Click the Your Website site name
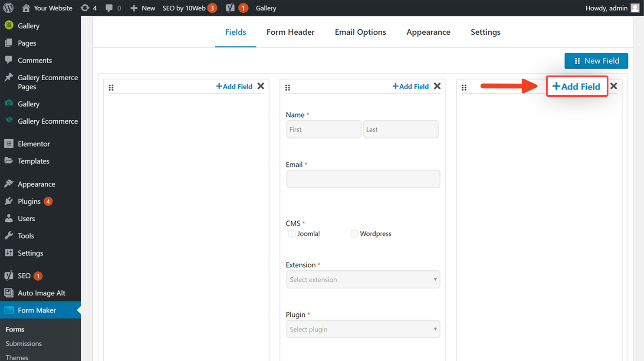Screen dimensions: 644x361 pos(53,8)
